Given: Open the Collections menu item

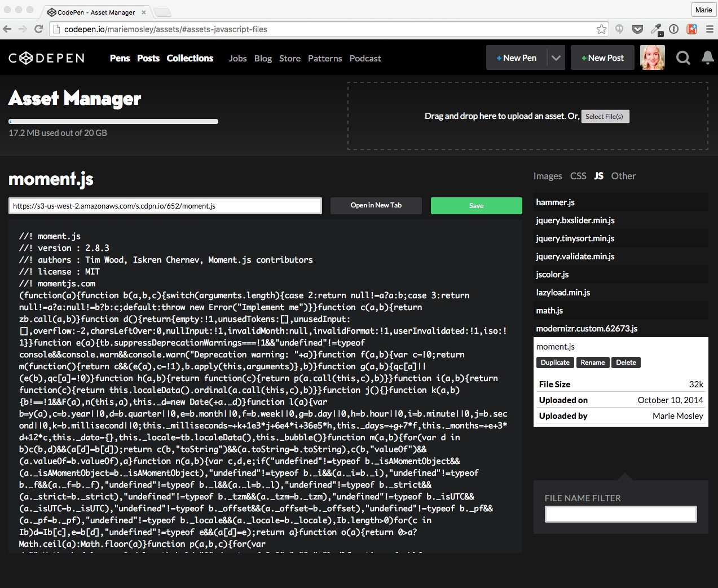Looking at the screenshot, I should [190, 58].
